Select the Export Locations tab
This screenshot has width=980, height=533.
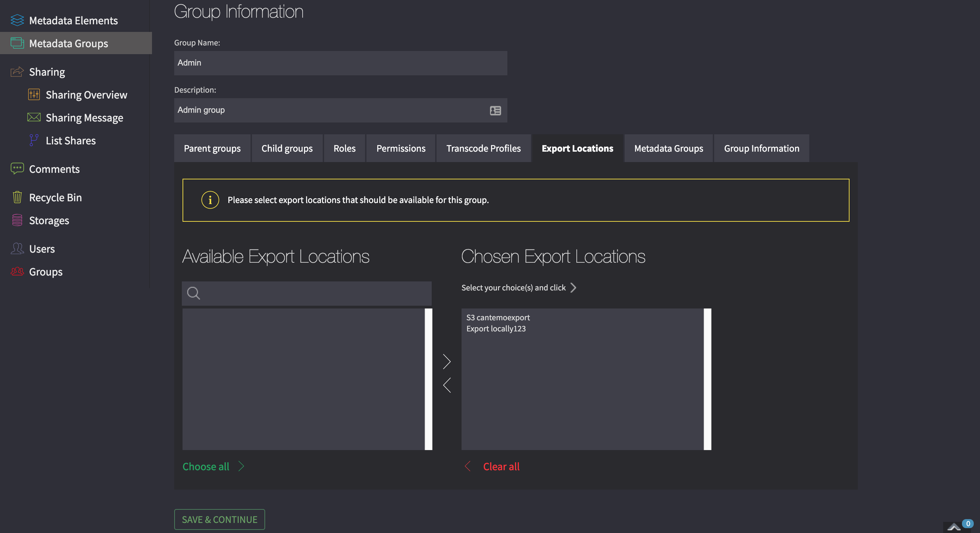(x=577, y=149)
